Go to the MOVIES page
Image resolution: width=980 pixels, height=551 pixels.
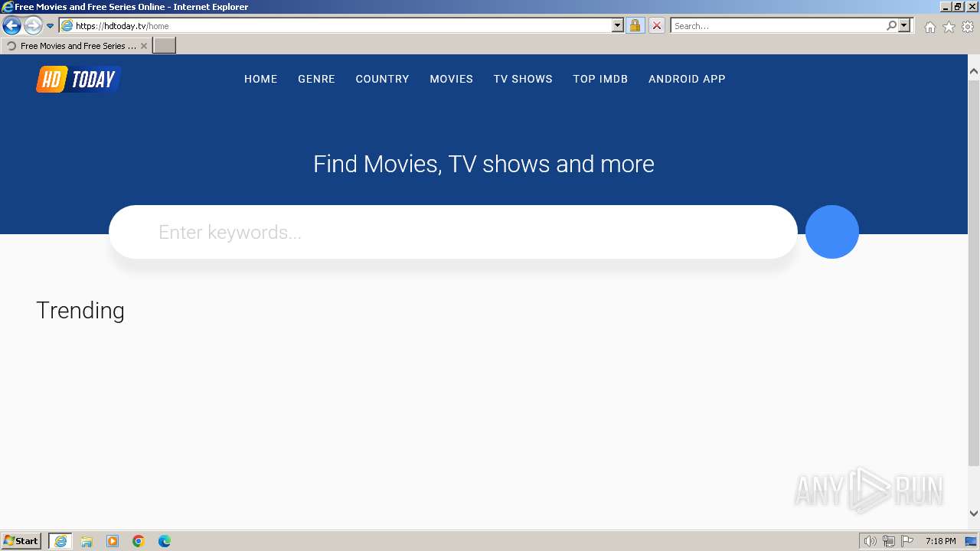(x=451, y=79)
